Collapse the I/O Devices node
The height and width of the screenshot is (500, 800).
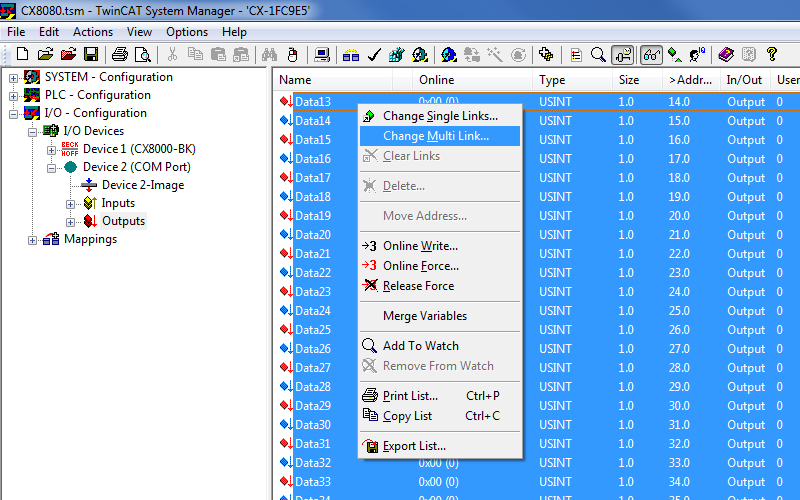[x=32, y=132]
